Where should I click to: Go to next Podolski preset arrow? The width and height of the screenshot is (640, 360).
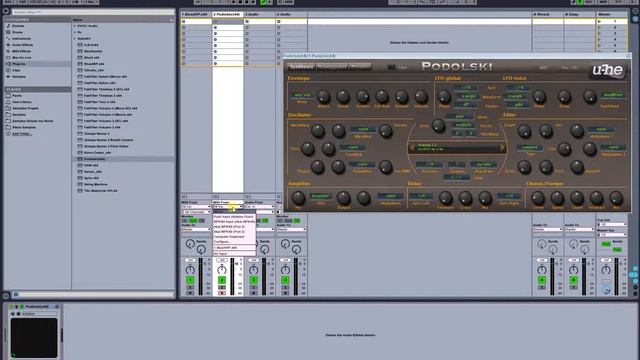[502, 147]
